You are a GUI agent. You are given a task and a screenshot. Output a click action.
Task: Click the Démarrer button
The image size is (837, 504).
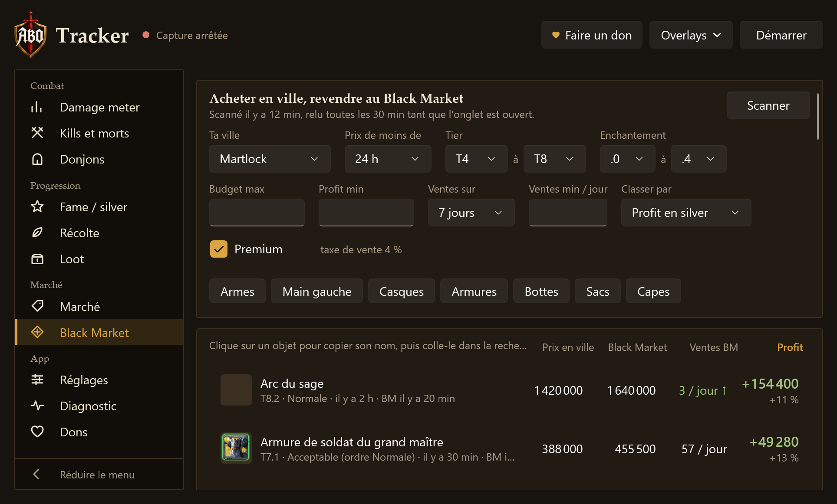click(x=781, y=35)
